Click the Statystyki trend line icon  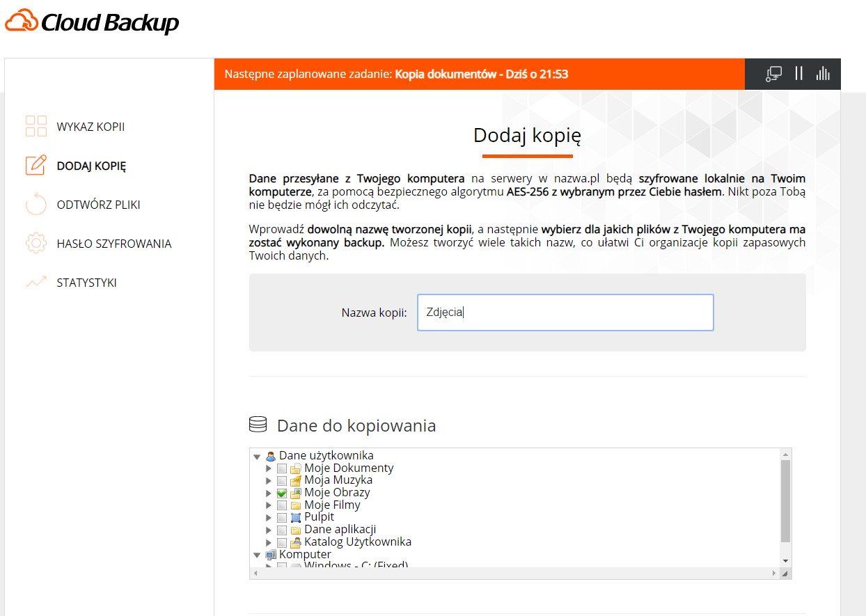tap(36, 282)
